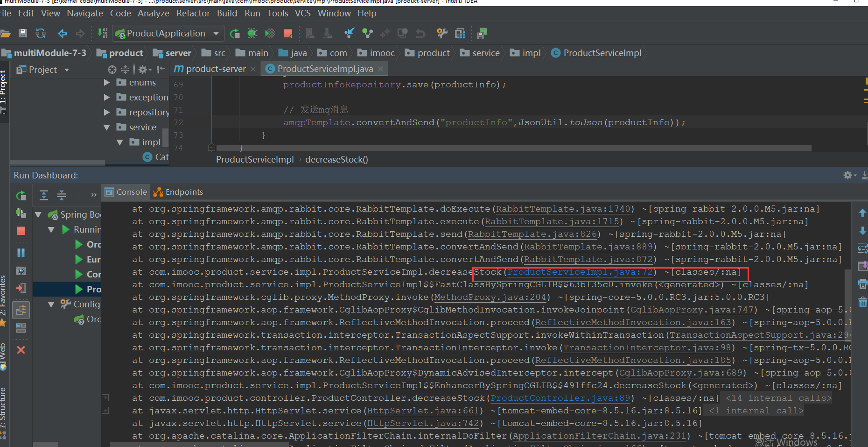The width and height of the screenshot is (868, 447).
Task: Save all files with the floppy disk icon
Action: [x=22, y=33]
